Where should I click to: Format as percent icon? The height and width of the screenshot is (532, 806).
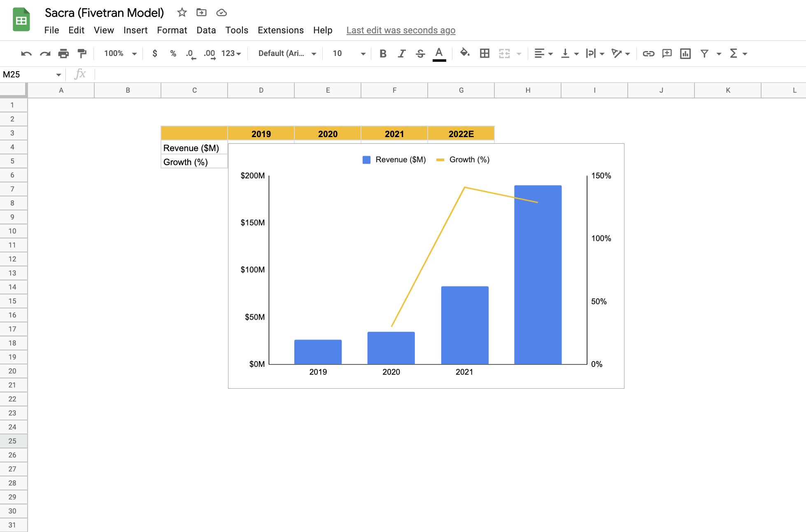[x=173, y=54]
